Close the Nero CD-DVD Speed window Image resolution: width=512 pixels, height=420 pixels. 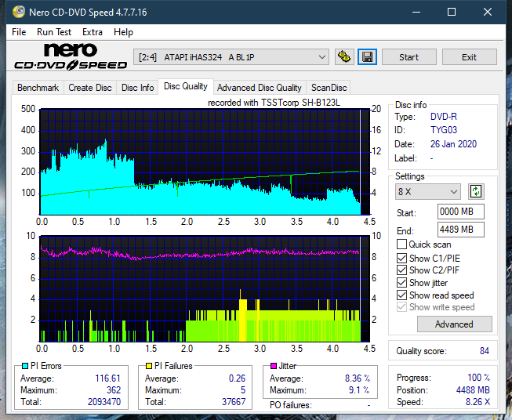click(488, 12)
